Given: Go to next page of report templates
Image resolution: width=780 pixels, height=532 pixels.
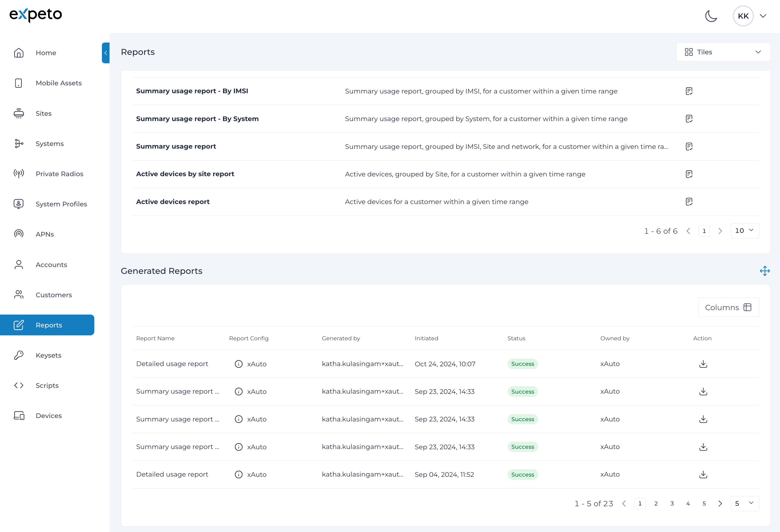Looking at the screenshot, I should point(720,231).
